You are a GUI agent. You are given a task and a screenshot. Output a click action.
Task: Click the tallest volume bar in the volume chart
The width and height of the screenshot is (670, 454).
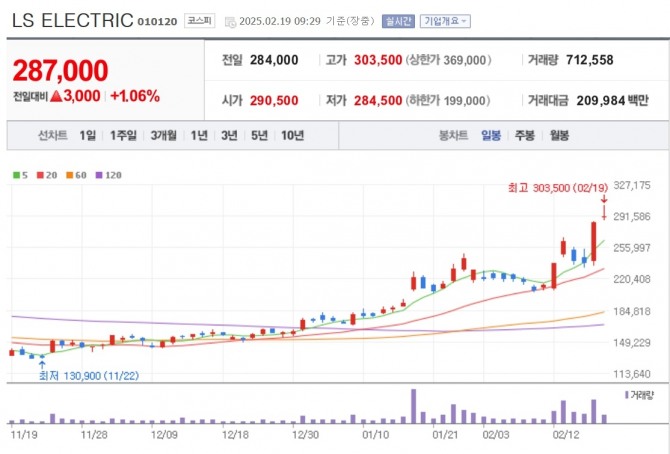(x=413, y=406)
